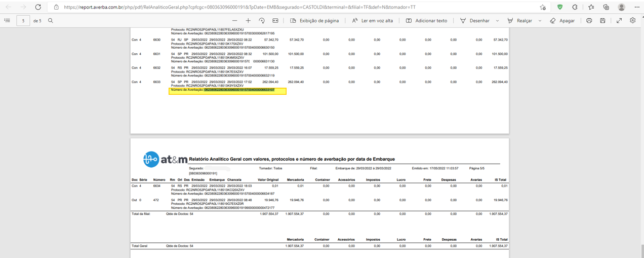
Task: Select document number 472
Action: 156,200
